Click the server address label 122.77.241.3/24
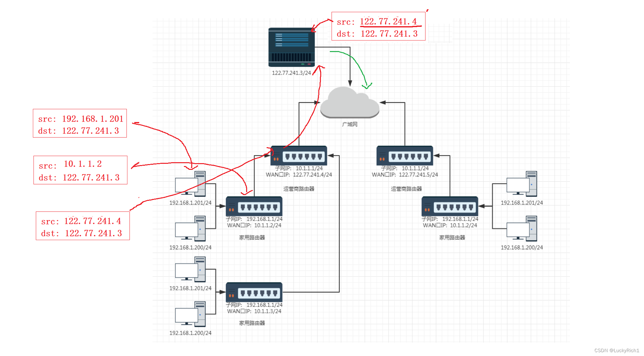 tap(291, 73)
